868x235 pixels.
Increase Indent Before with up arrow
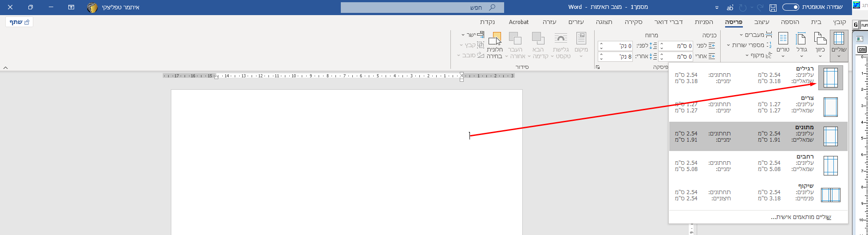662,44
